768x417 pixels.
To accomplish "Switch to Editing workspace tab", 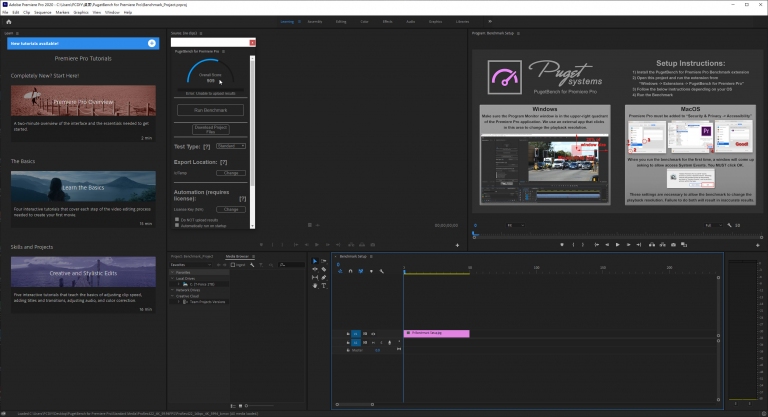I will coord(341,22).
